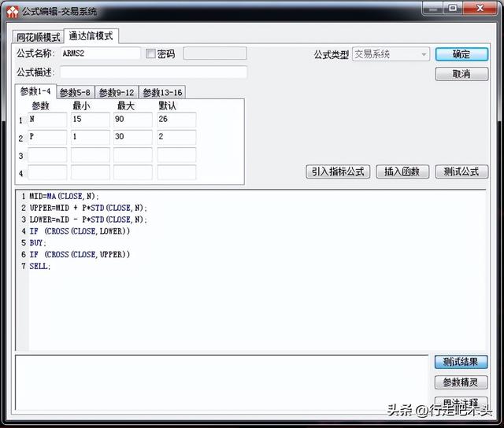Click maximum value 90 for N

133,120
